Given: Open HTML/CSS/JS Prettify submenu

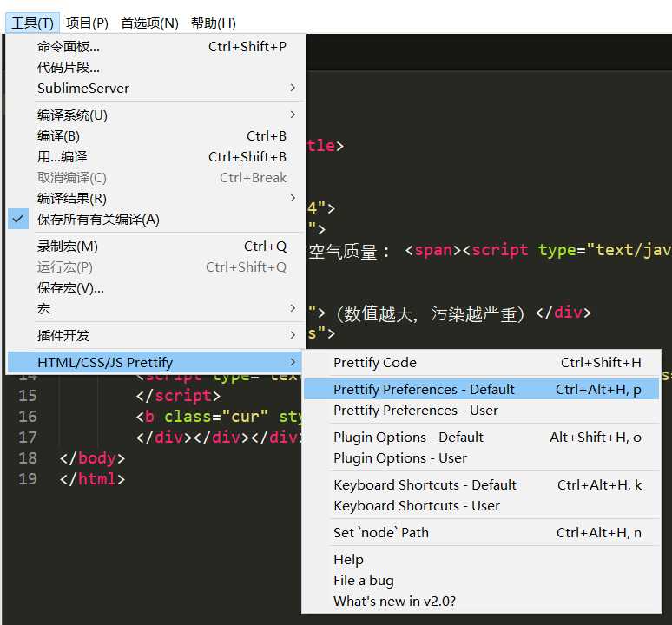Looking at the screenshot, I should coord(155,362).
